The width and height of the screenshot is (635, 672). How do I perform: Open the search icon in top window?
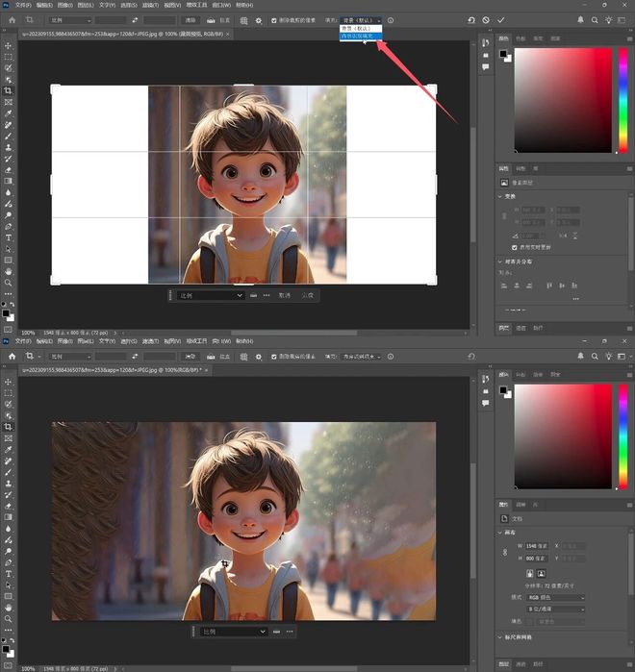click(595, 20)
